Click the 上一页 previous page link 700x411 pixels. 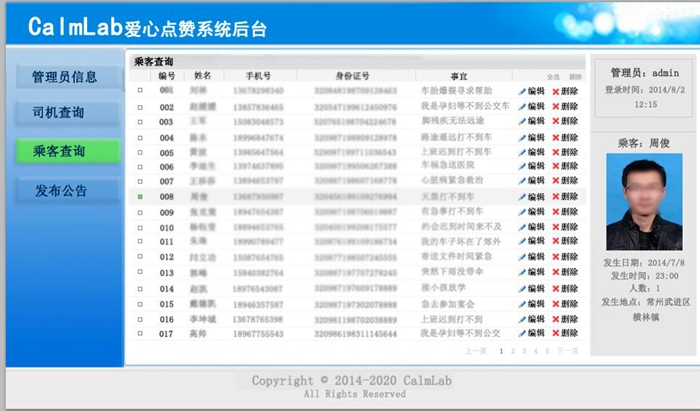[x=476, y=351]
